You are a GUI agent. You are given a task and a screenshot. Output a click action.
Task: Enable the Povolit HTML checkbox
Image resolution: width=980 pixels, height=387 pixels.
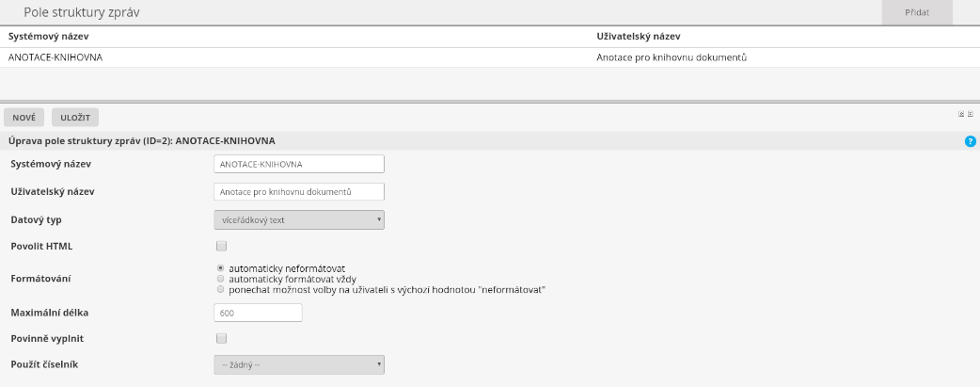pos(221,246)
